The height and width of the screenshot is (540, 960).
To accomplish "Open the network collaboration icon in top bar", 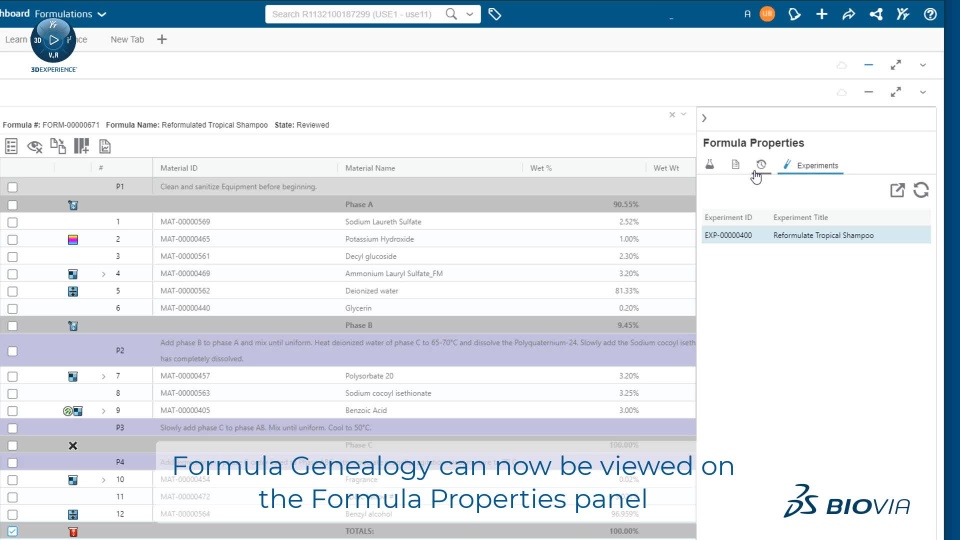I will tap(876, 14).
